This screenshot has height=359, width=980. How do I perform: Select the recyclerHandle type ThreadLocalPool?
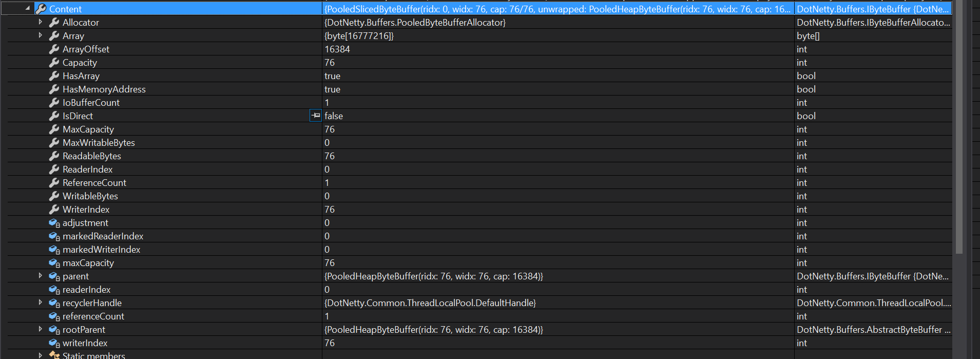pos(874,303)
